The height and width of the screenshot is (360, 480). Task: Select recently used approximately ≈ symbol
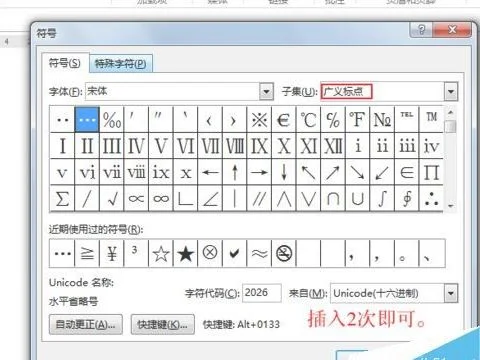click(x=259, y=253)
